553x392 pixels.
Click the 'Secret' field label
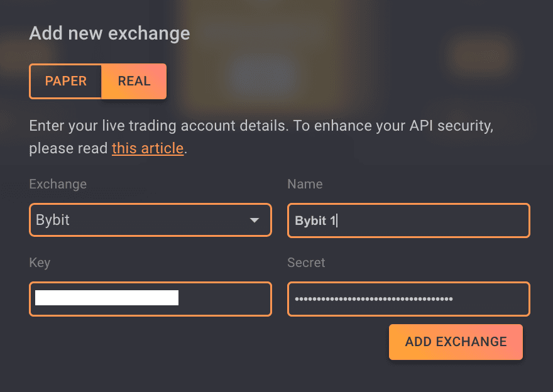point(306,263)
